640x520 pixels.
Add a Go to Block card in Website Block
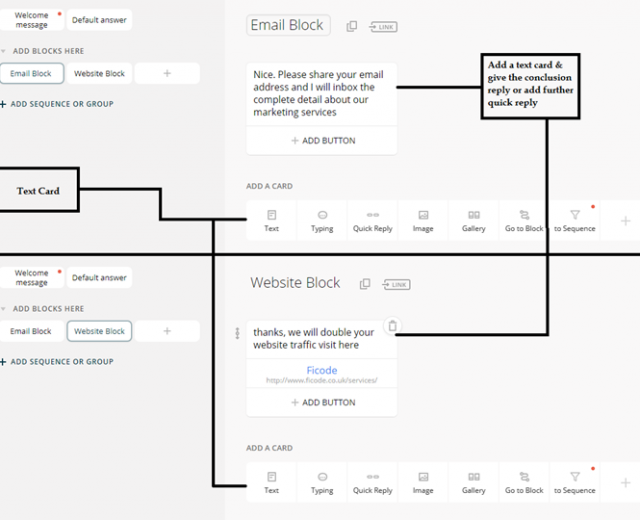coord(524,482)
